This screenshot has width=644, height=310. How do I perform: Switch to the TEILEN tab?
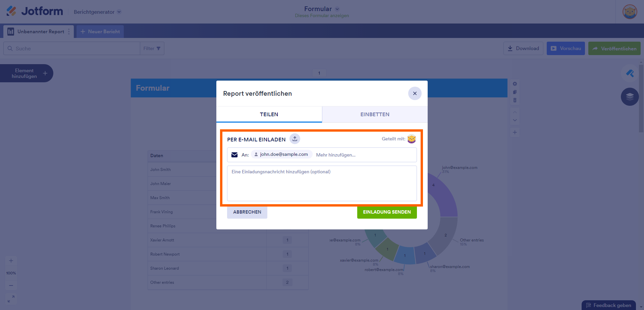pyautogui.click(x=269, y=115)
